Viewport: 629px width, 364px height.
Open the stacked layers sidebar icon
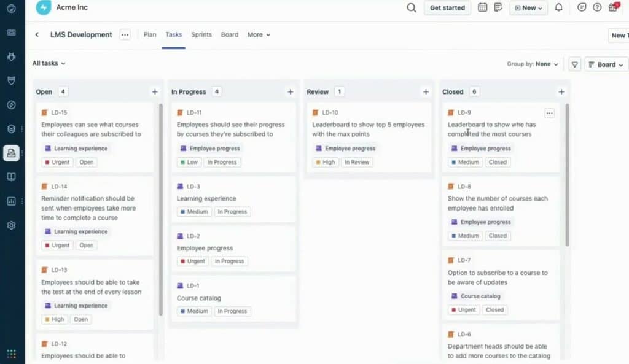tap(11, 129)
